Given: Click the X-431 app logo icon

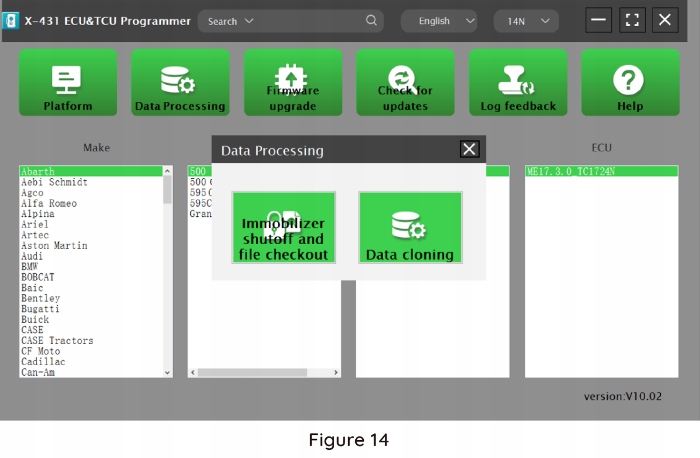Looking at the screenshot, I should (x=11, y=21).
